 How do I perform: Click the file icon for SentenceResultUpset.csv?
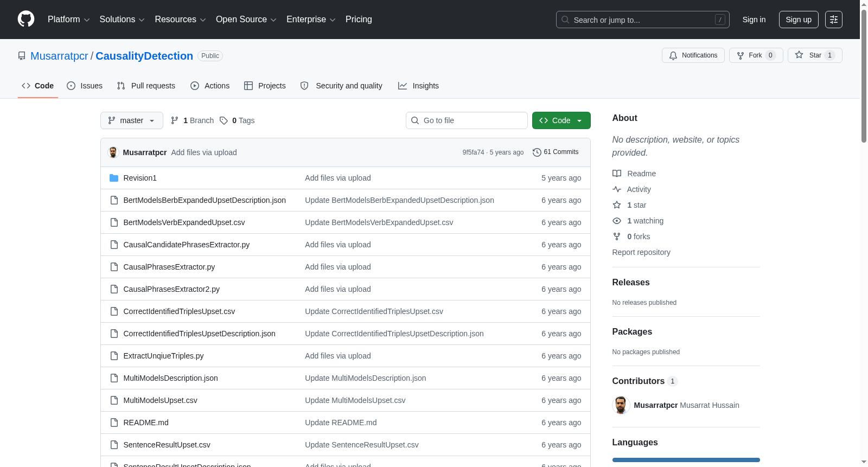point(114,445)
